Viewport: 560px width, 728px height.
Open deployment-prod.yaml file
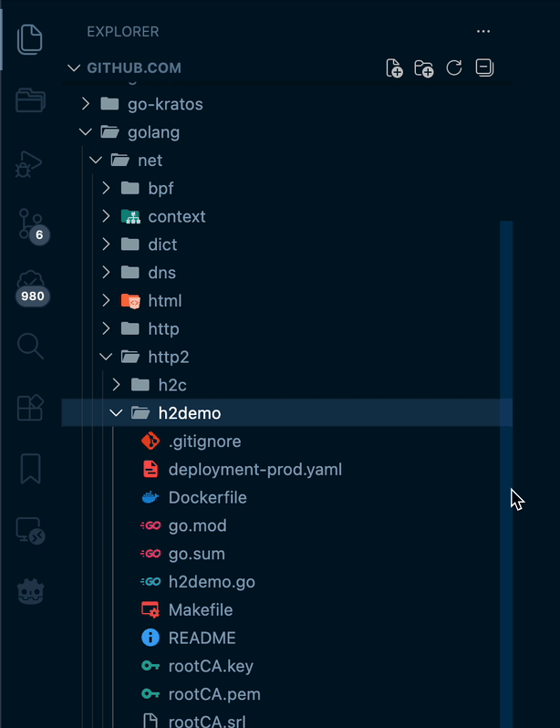(x=254, y=470)
